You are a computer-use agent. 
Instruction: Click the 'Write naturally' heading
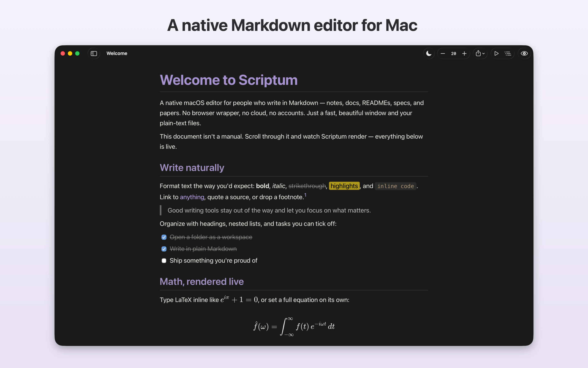point(192,168)
